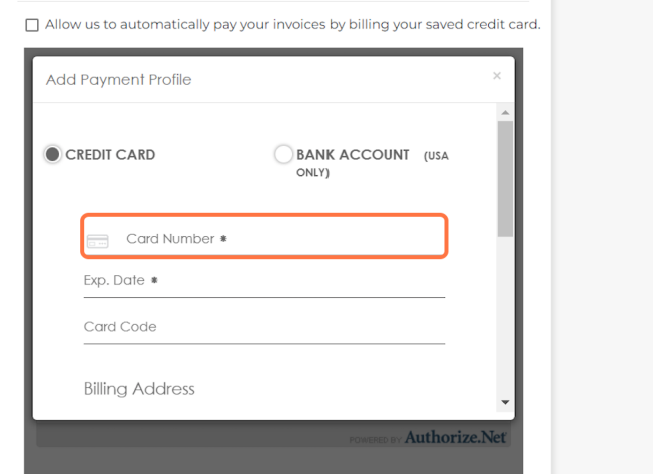
Task: Click the Authorize.Net logo
Action: [x=455, y=437]
